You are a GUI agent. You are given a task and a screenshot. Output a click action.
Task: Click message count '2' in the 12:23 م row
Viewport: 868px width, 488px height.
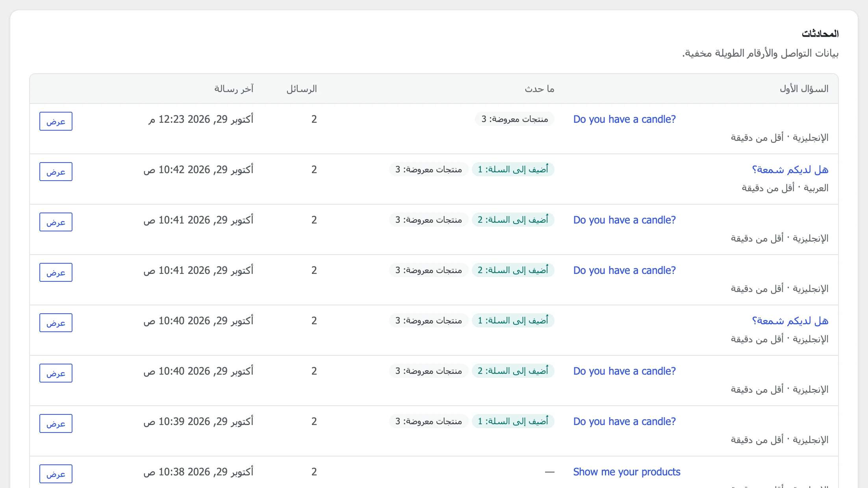[314, 119]
